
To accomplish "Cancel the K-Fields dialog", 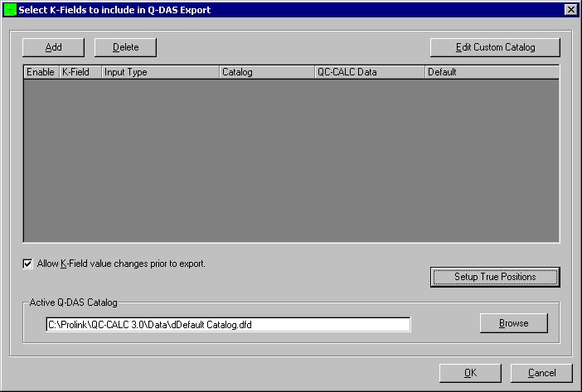I will point(541,373).
